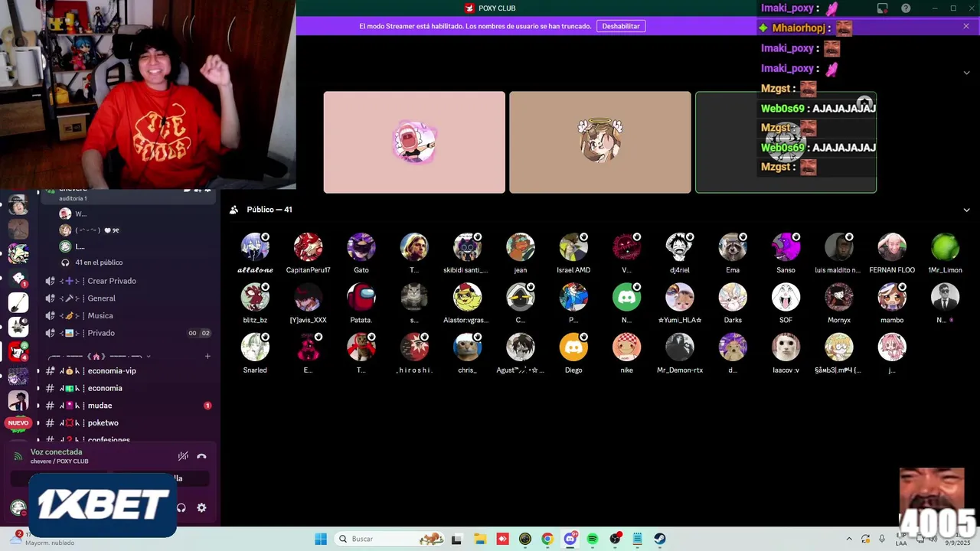Click the 'Mornyx' audience name
Screen dimensions: 980x551
pyautogui.click(x=839, y=320)
